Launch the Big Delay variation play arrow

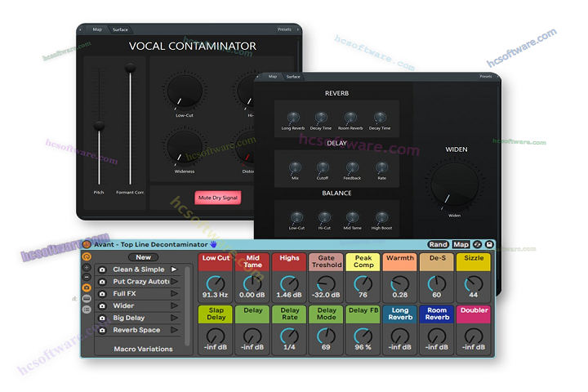(174, 318)
